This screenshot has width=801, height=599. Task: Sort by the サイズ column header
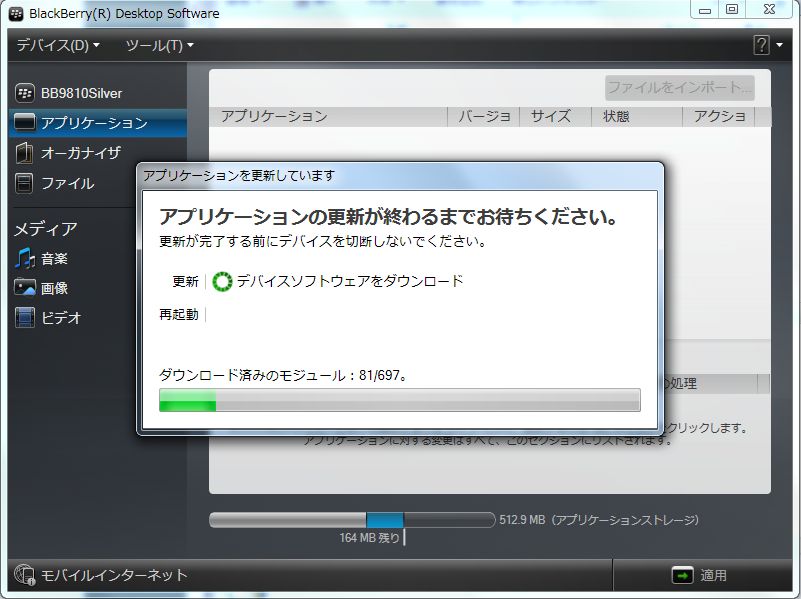tap(555, 116)
